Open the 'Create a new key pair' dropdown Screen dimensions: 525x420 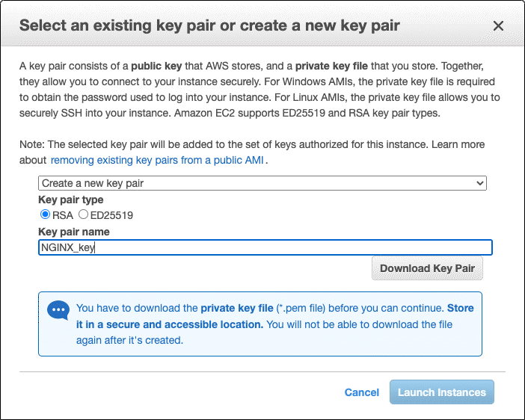coord(262,183)
